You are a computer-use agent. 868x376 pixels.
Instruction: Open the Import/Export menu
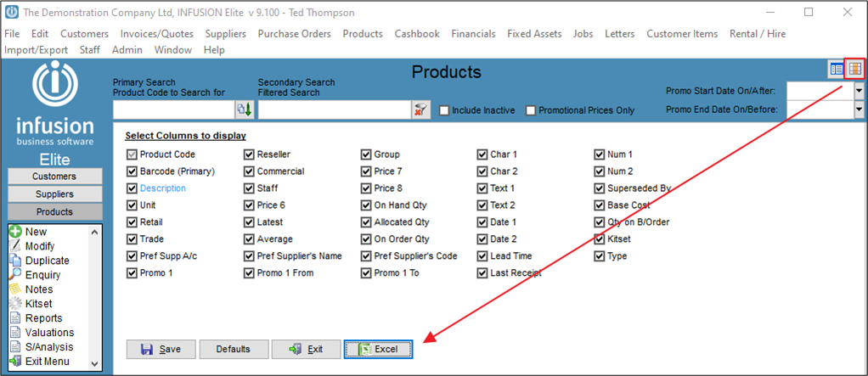point(36,50)
